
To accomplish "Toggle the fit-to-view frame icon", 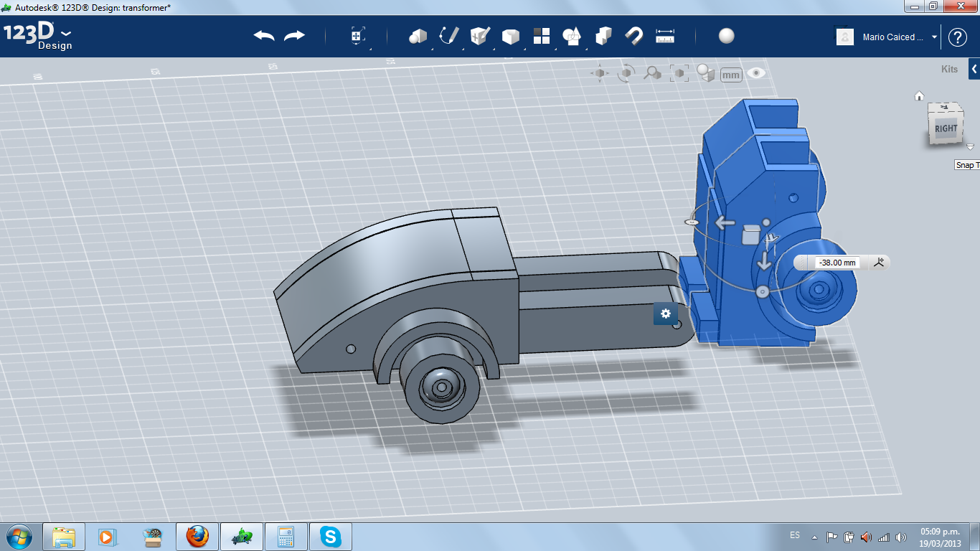I will (679, 73).
